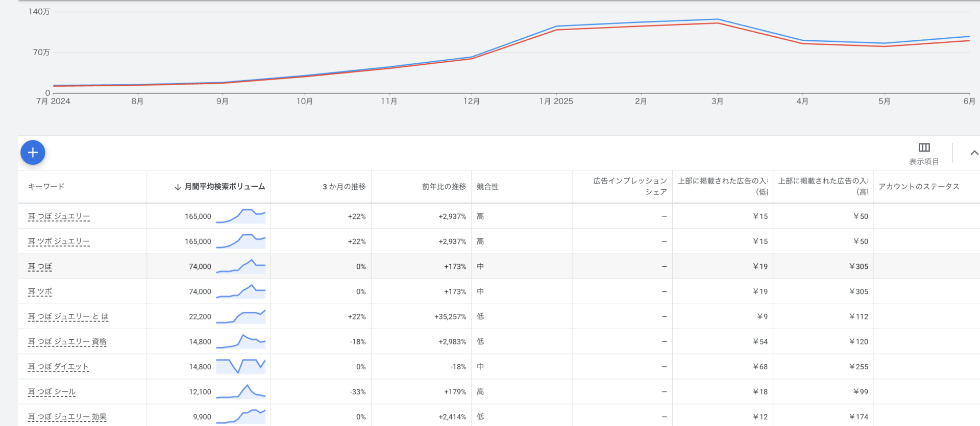Click the キーワード column header
The height and width of the screenshot is (426, 980).
pyautogui.click(x=46, y=187)
